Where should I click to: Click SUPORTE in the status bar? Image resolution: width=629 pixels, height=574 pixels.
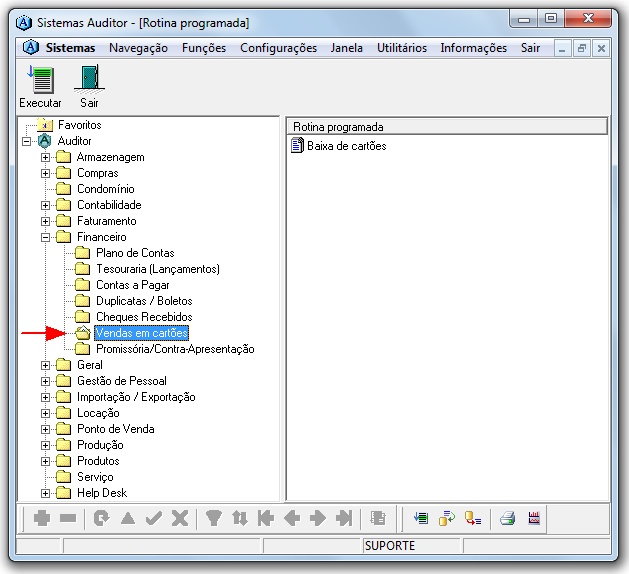(390, 546)
